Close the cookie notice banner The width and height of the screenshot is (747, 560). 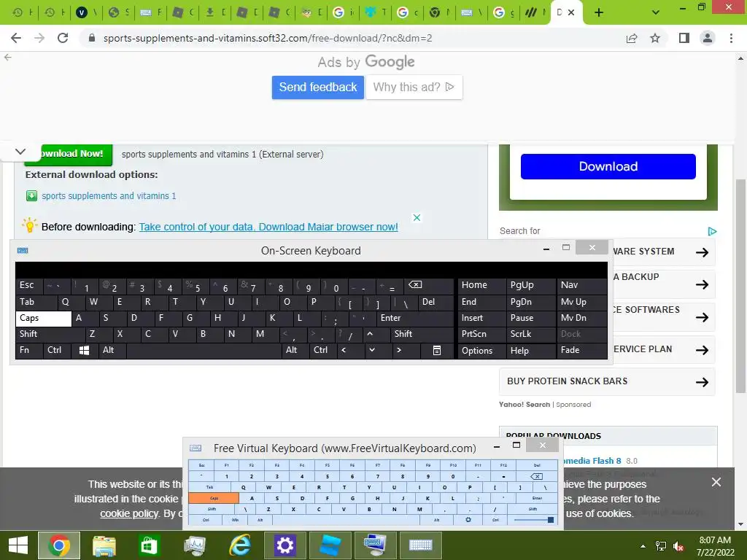pos(716,482)
